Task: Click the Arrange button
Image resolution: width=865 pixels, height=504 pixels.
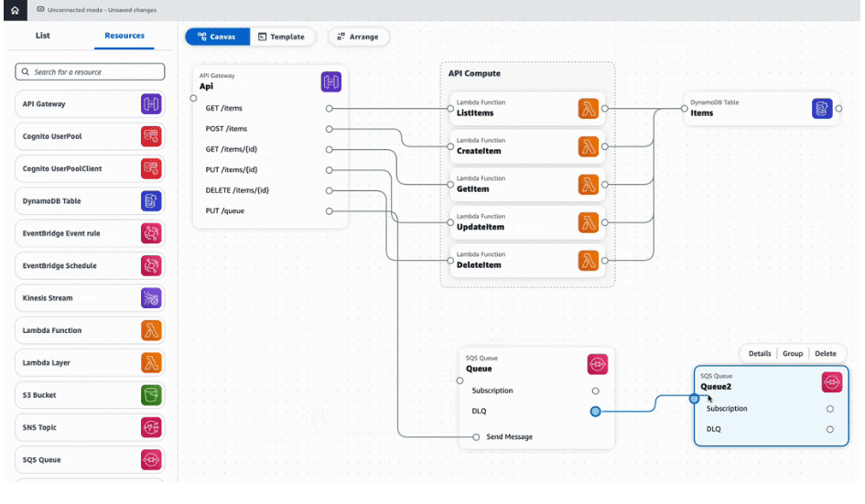Action: click(x=358, y=37)
